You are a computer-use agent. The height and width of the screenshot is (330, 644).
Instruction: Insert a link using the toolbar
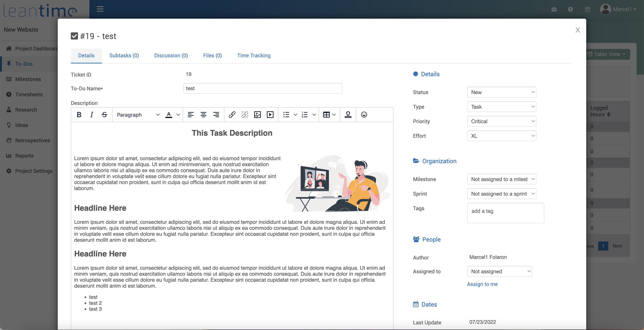232,115
